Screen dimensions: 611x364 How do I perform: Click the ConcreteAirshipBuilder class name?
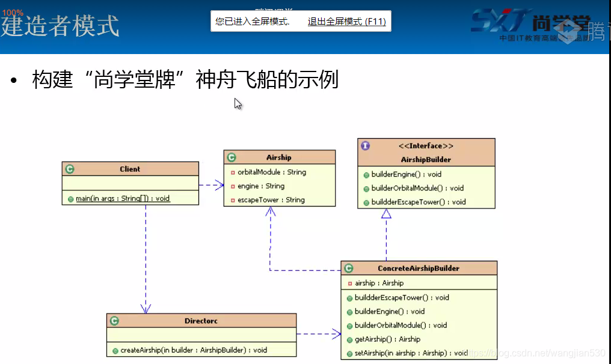(x=419, y=268)
